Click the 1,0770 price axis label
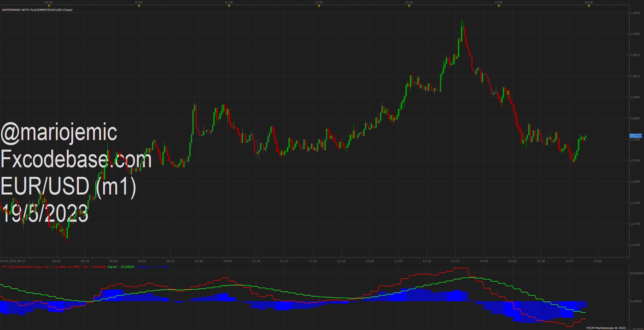Image resolution: width=644 pixels, height=330 pixels. pyautogui.click(x=635, y=245)
